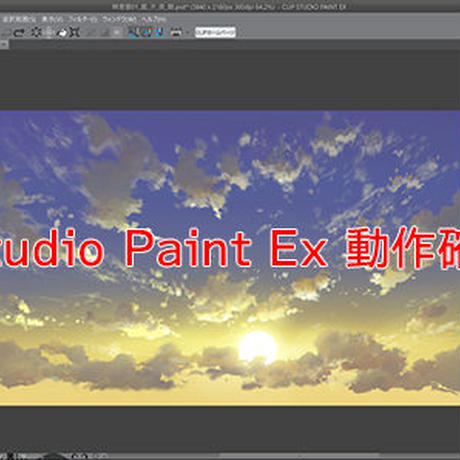Open the Help (ヘルプ) menu
The image size is (460, 460).
(154, 19)
